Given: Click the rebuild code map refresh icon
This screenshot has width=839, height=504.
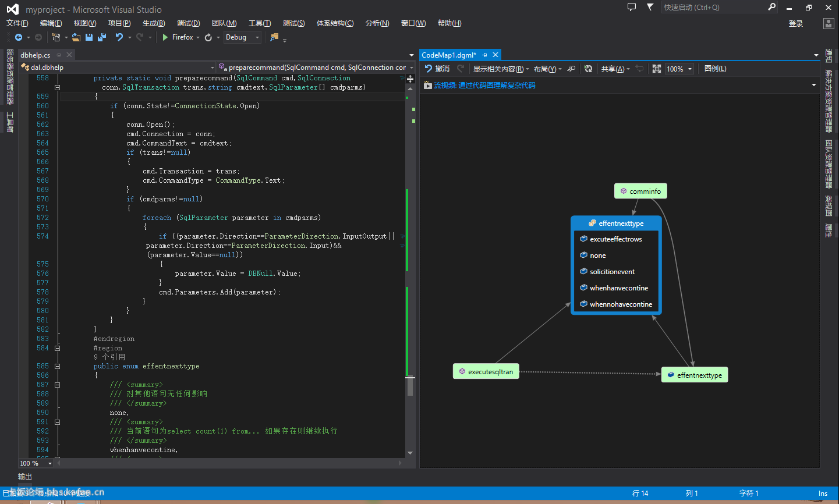Looking at the screenshot, I should point(589,69).
